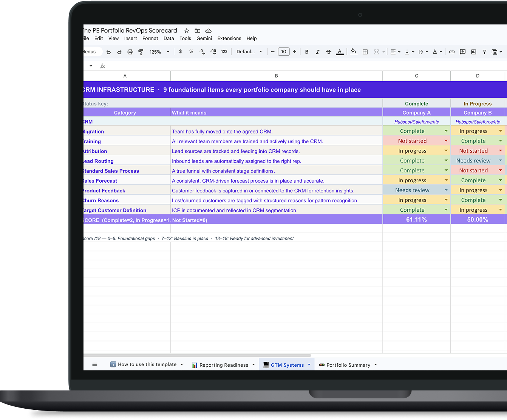This screenshot has height=420, width=507.
Task: Insert chart with toolbar icon
Action: pos(473,52)
